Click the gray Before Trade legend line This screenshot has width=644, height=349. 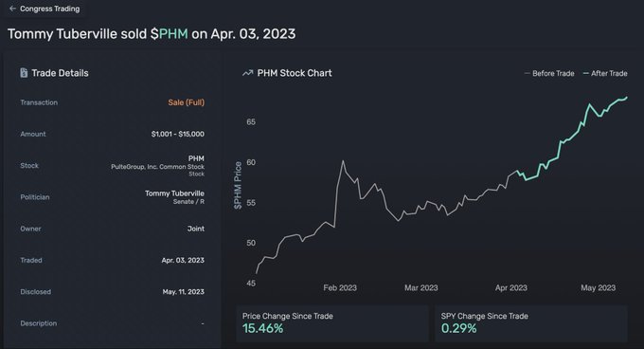click(528, 73)
